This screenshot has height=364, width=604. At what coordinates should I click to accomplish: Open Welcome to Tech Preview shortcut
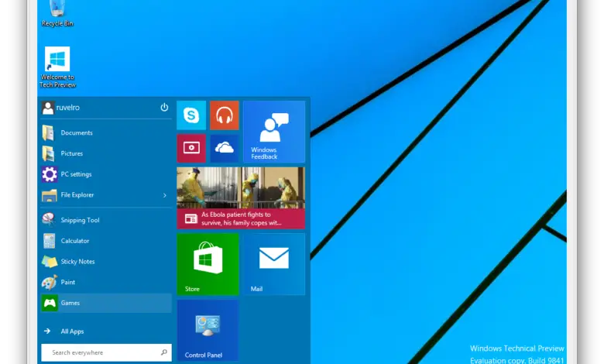click(x=57, y=67)
